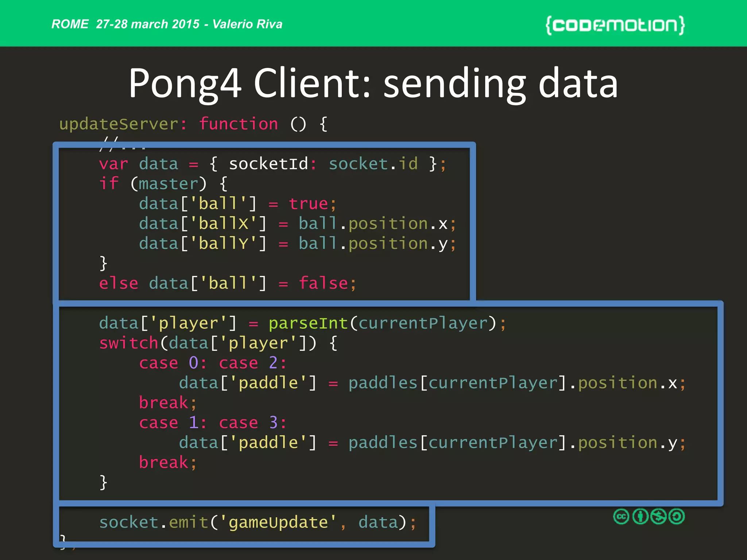Click the line 'var data = { socketId: socket.id };'
The height and width of the screenshot is (560, 747).
[272, 164]
